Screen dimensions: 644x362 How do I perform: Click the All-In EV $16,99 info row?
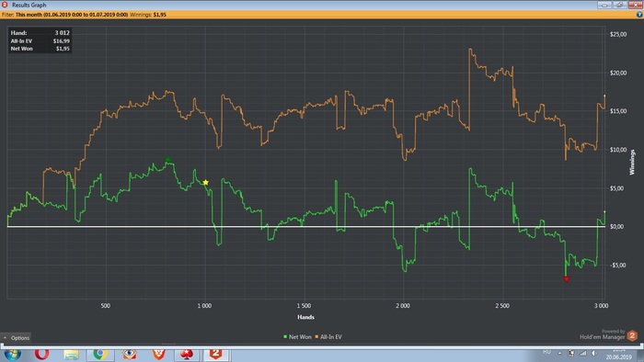tap(40, 41)
